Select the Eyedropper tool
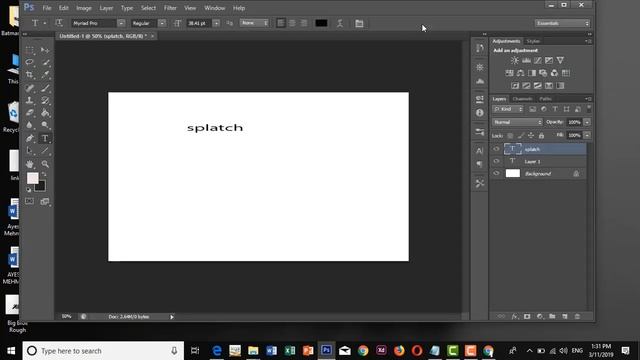 (45, 75)
